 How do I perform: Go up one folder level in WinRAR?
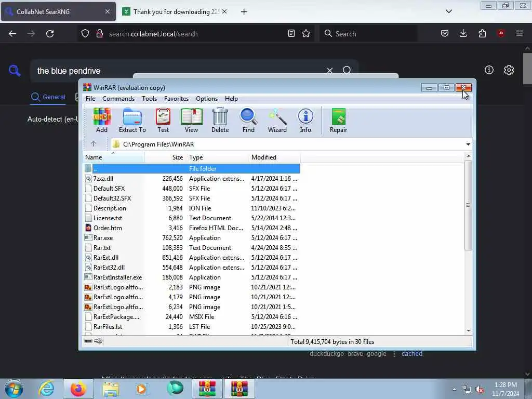94,144
